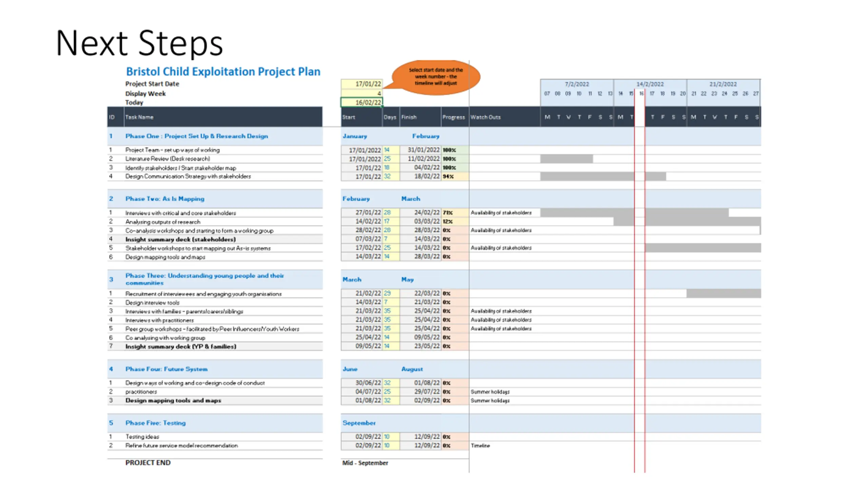Click 'Co analysing with working group' task

coord(165,338)
